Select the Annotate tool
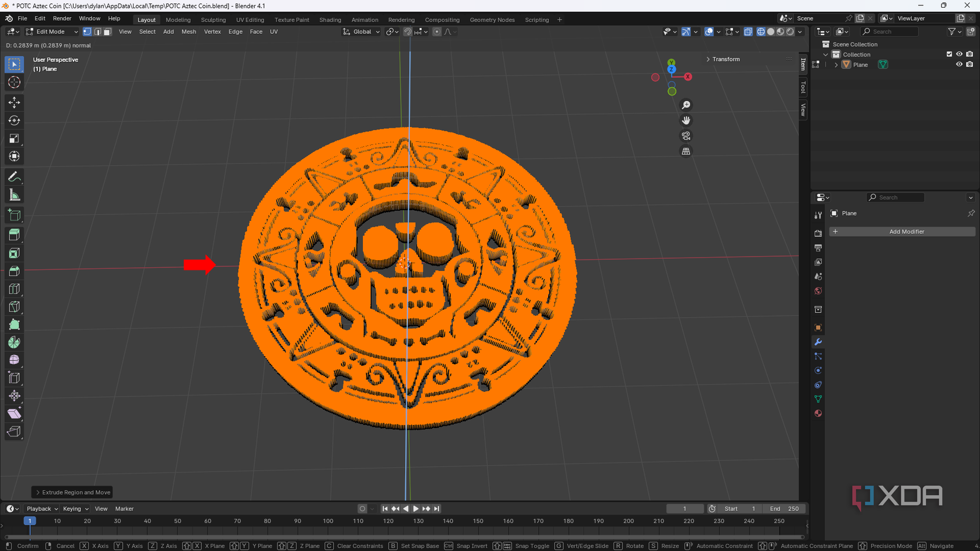This screenshot has width=980, height=551. coord(14,177)
